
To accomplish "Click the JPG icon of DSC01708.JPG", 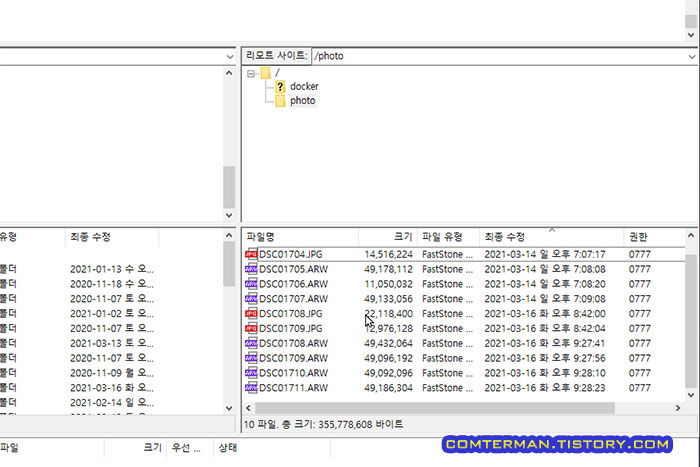I will [251, 314].
